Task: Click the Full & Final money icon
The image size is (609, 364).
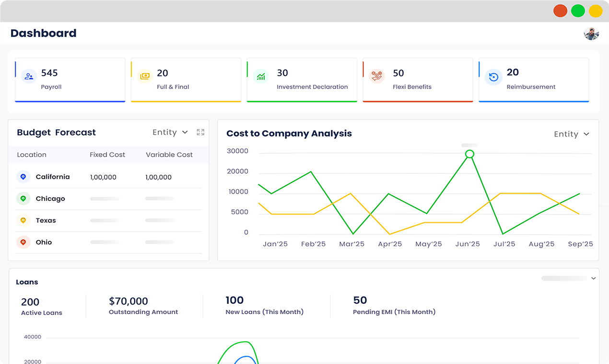Action: (x=145, y=76)
